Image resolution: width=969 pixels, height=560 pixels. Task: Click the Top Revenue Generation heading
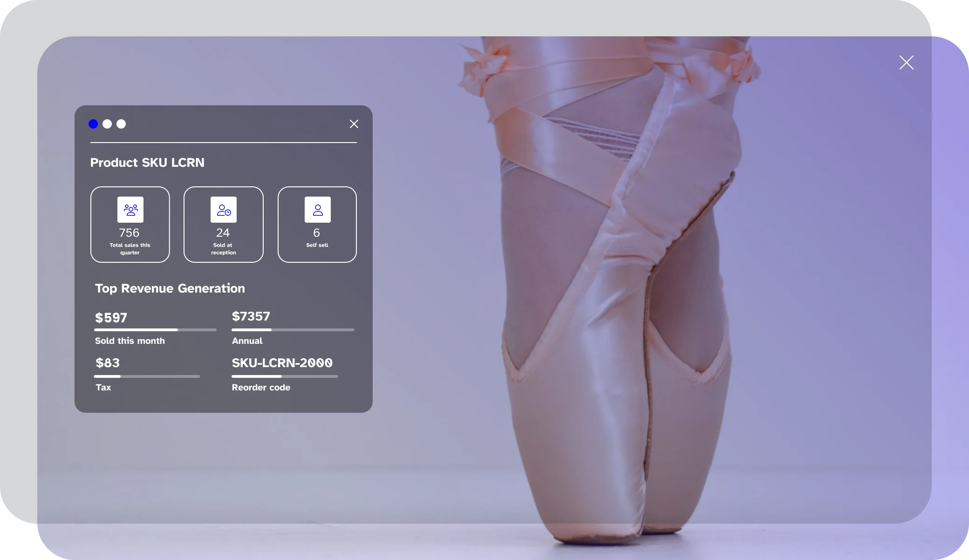point(170,288)
